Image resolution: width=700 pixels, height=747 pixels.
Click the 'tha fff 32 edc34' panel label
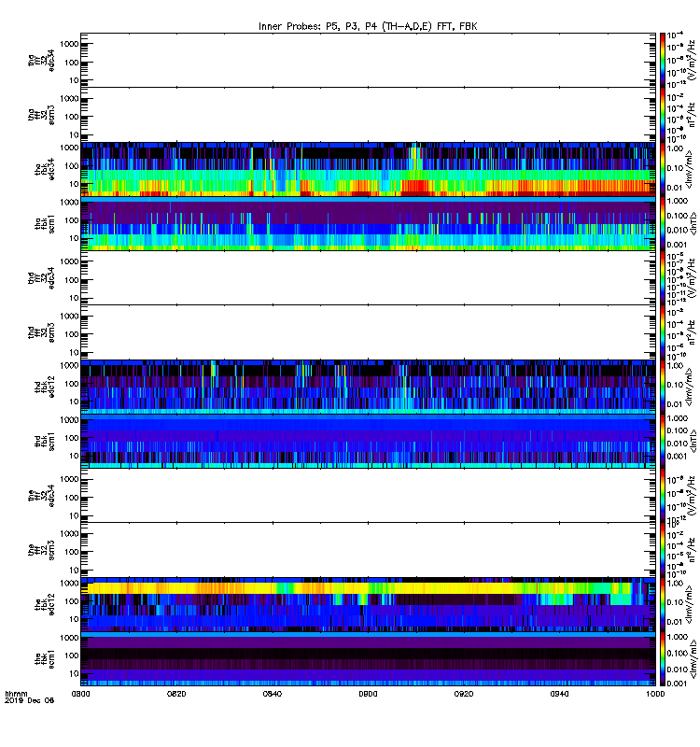click(x=41, y=61)
